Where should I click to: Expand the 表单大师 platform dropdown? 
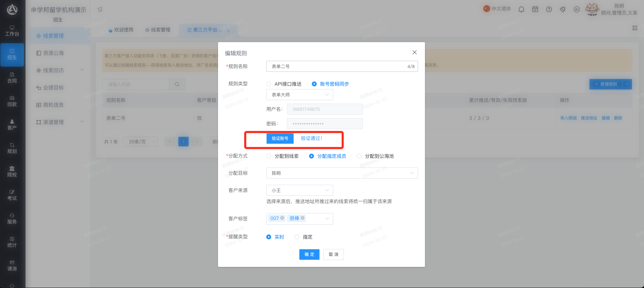coord(299,95)
